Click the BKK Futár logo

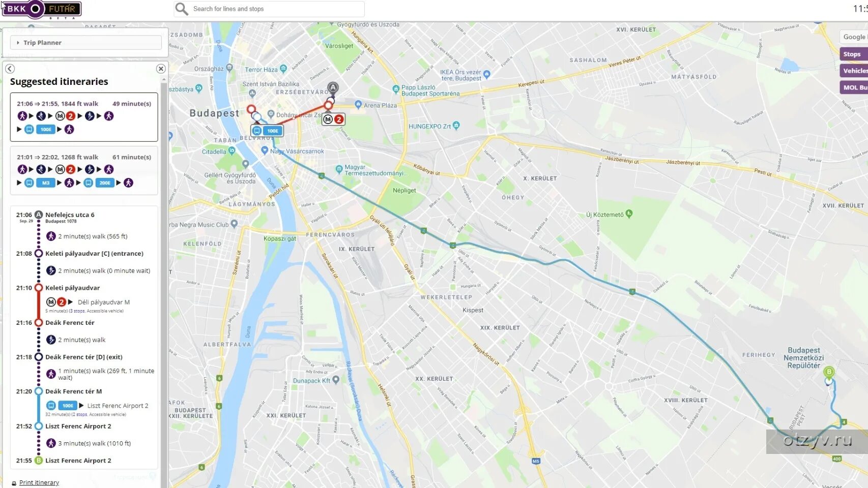[x=42, y=9]
